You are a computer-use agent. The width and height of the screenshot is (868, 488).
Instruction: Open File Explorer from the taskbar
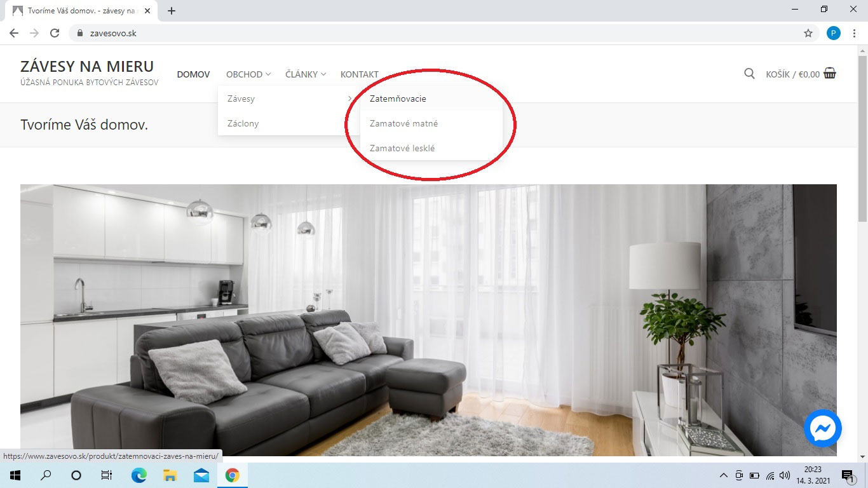pyautogui.click(x=170, y=475)
